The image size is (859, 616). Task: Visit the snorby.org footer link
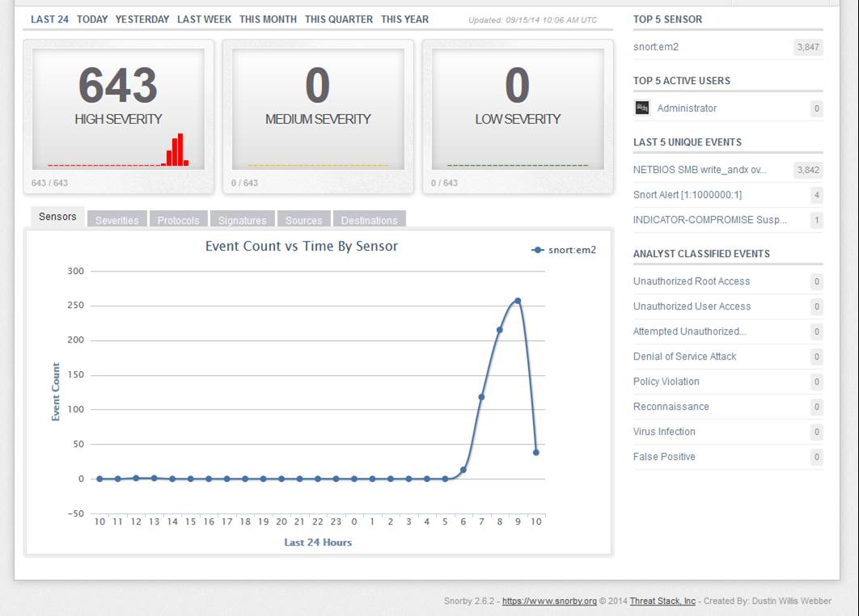coord(549,601)
